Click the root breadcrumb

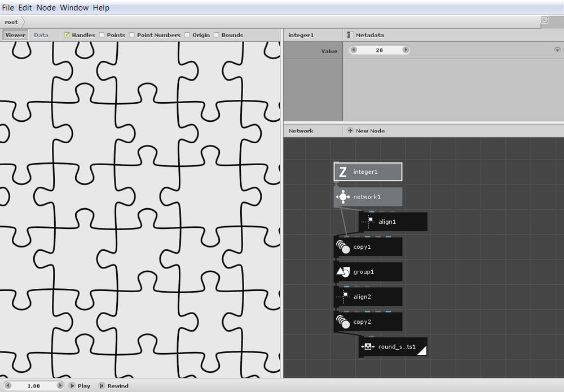tap(11, 23)
